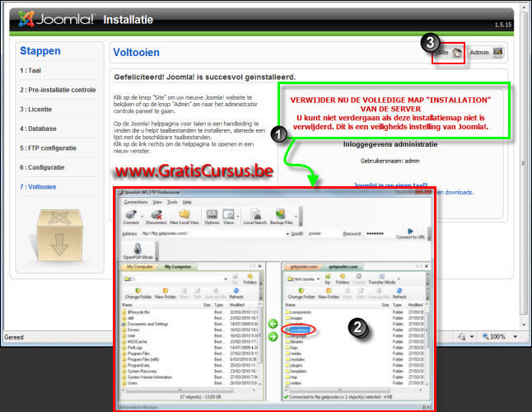Click the New Local View icon
This screenshot has width=532, height=412.
pos(184,217)
